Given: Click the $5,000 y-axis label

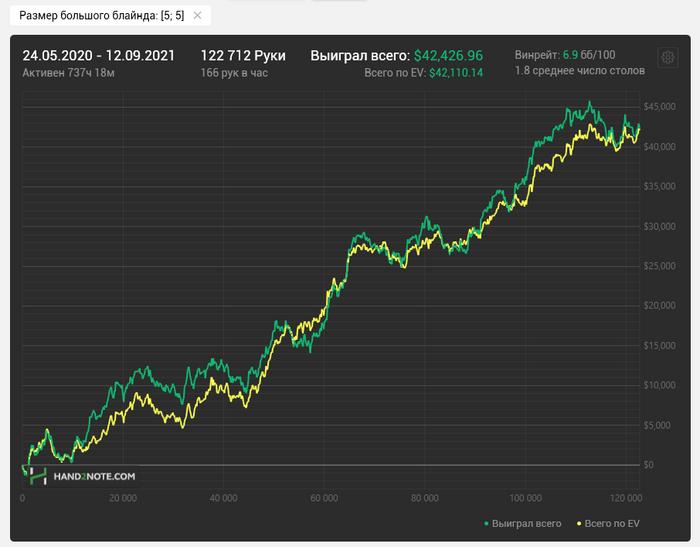Looking at the screenshot, I should point(657,426).
